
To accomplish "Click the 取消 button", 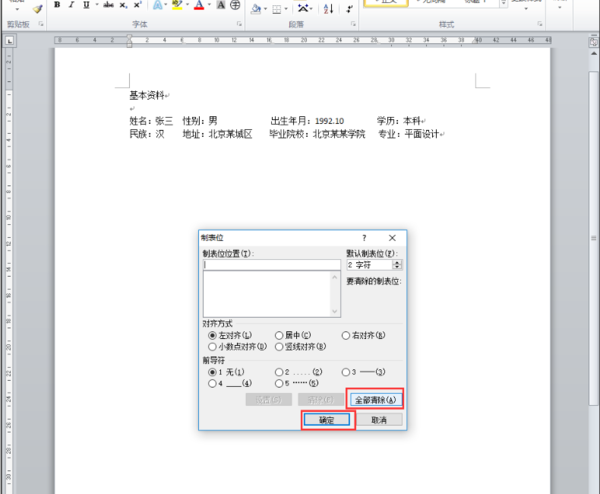I will pyautogui.click(x=379, y=420).
